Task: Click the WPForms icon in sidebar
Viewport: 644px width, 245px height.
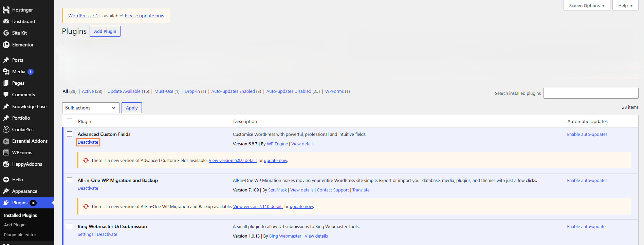Action: (x=6, y=152)
